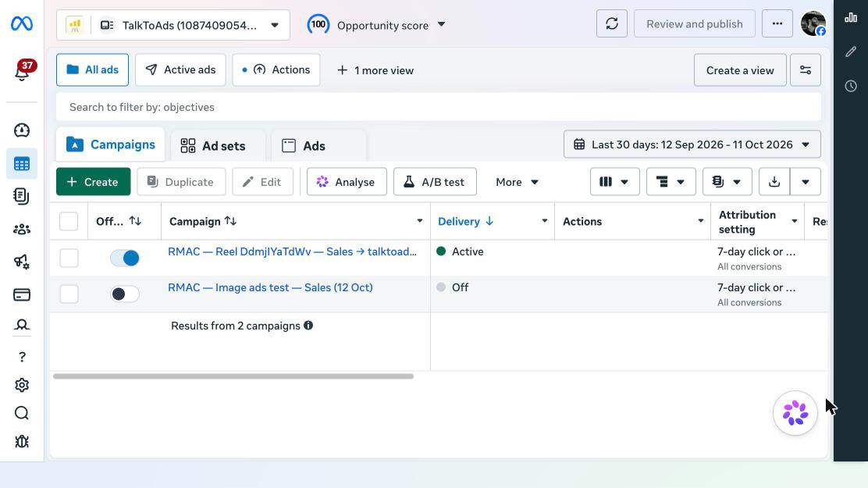Show 1 more view
This screenshot has height=488, width=868.
click(x=375, y=70)
